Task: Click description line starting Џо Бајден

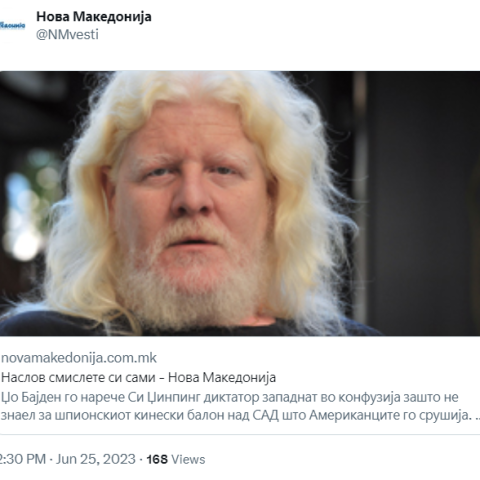Action: coord(230,397)
